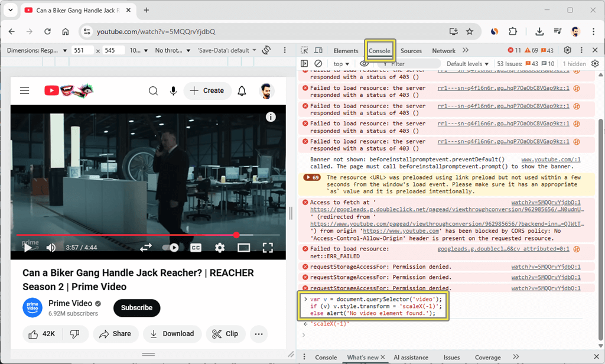The height and width of the screenshot is (364, 605).
Task: Open DevTools settings gear
Action: tap(568, 50)
